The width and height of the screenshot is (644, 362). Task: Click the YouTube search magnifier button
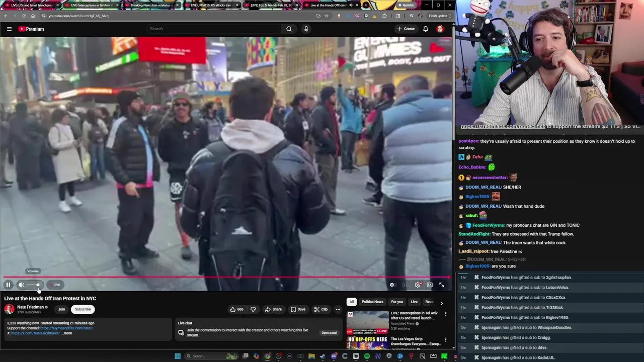289,29
